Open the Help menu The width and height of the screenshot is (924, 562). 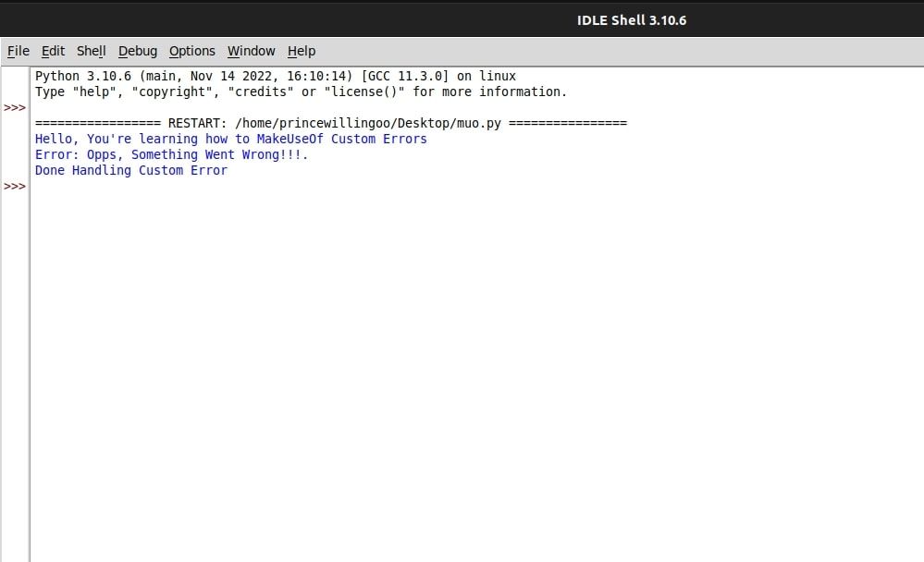pos(301,51)
